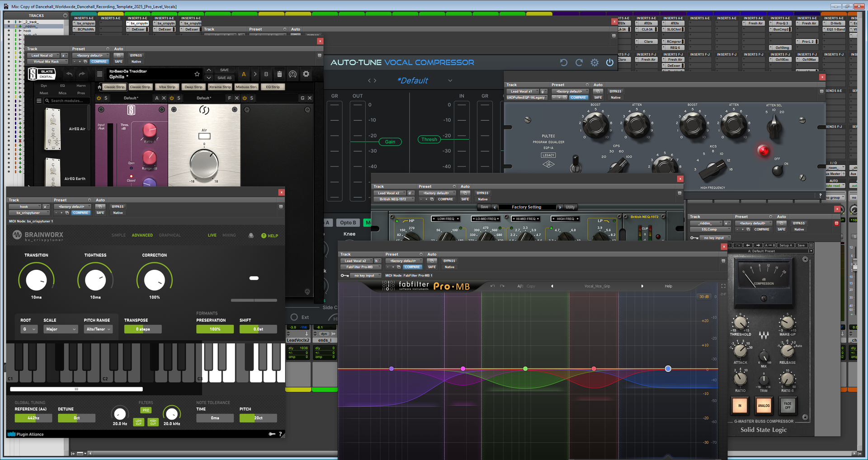Open the SCALE dropdown set to Major
The width and height of the screenshot is (868, 460).
point(61,329)
